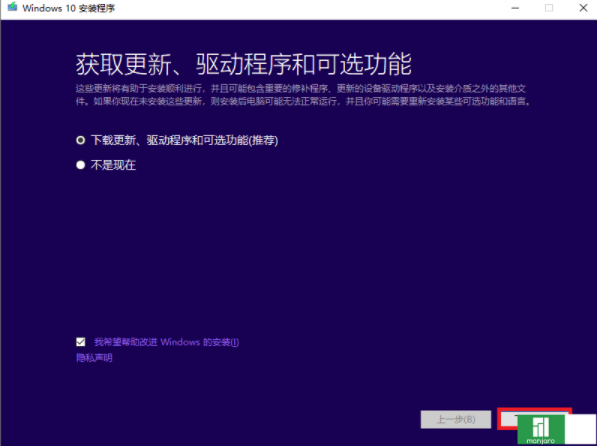
Task: Click the heading 获取更新、驱动程序和可选功能
Action: click(244, 64)
